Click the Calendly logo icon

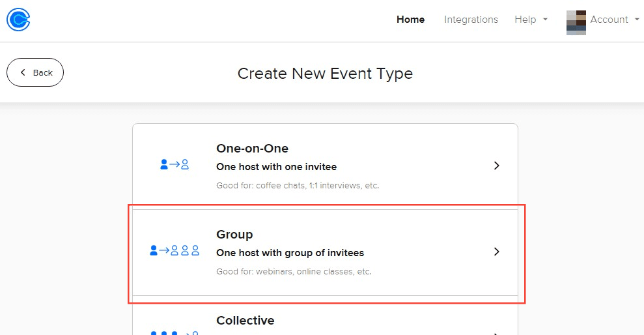18,20
